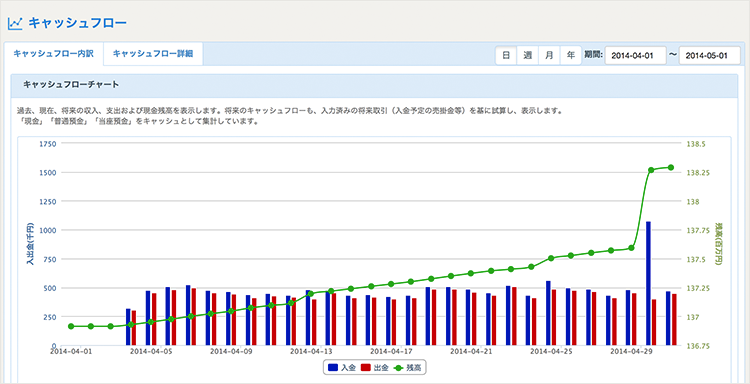Select the 週 period button

(x=528, y=55)
